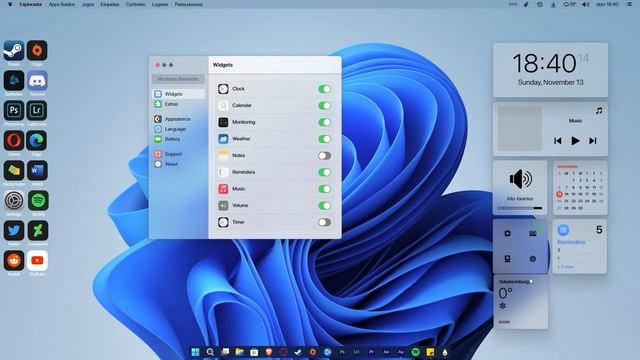This screenshot has height=360, width=640.
Task: Click the search field in settings sidebar
Action: click(178, 79)
